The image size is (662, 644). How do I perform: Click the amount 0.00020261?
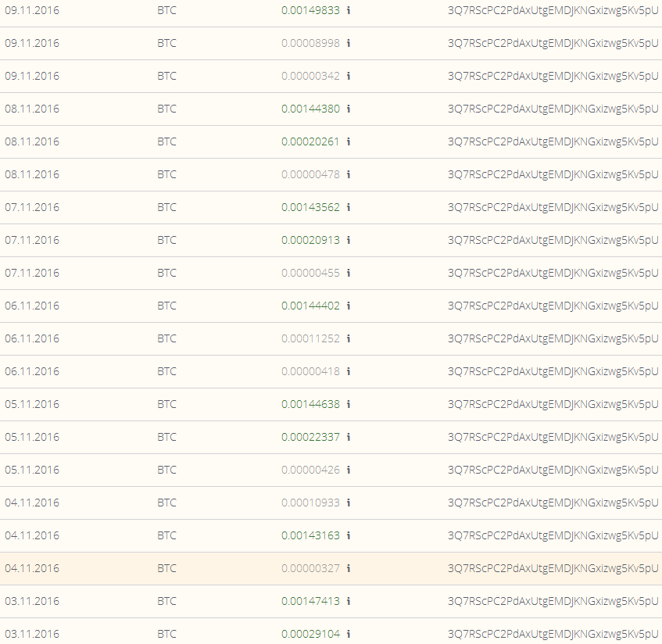(310, 142)
